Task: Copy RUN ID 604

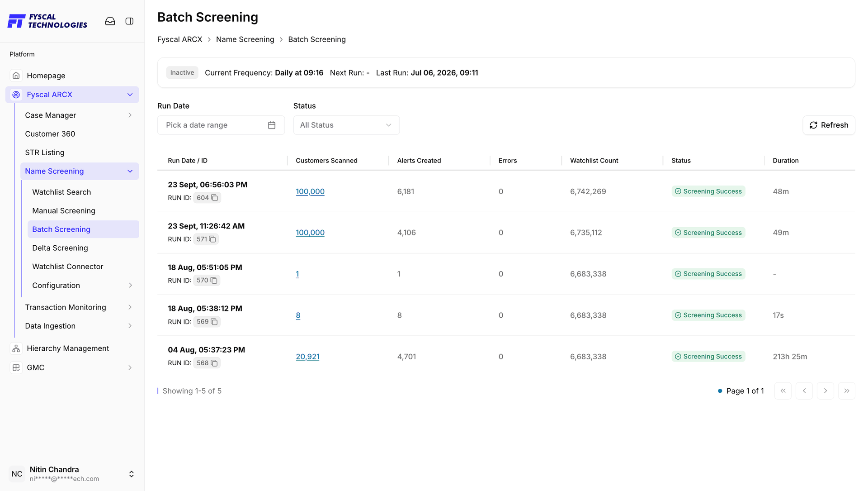Action: [215, 198]
